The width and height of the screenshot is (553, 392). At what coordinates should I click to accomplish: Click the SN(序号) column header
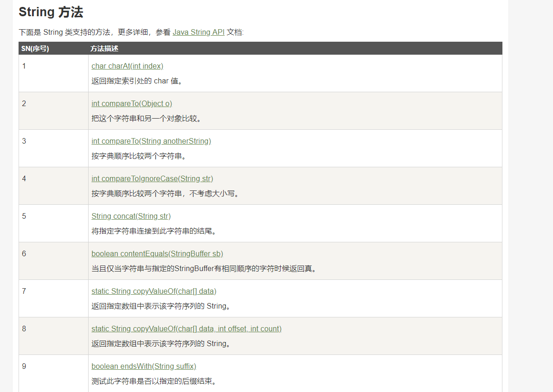35,49
